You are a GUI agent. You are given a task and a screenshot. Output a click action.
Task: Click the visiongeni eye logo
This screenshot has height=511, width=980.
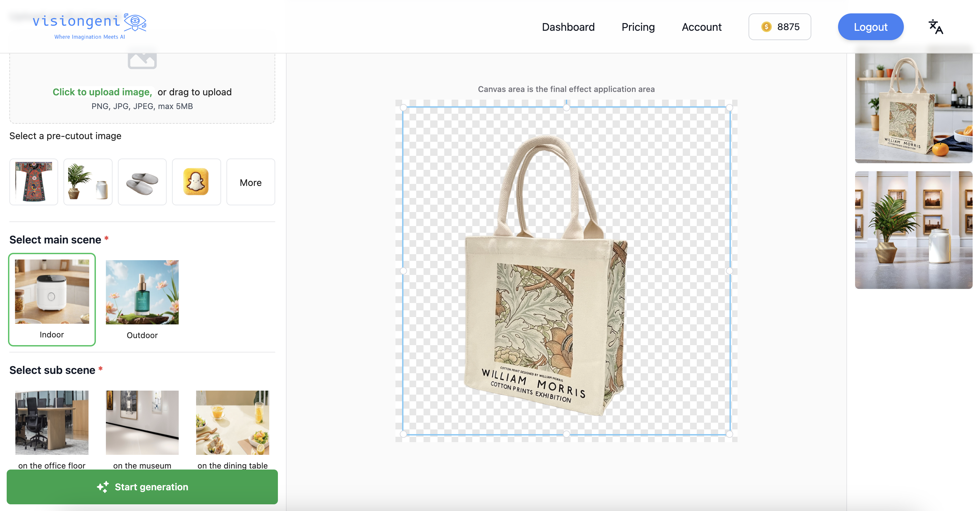(135, 22)
